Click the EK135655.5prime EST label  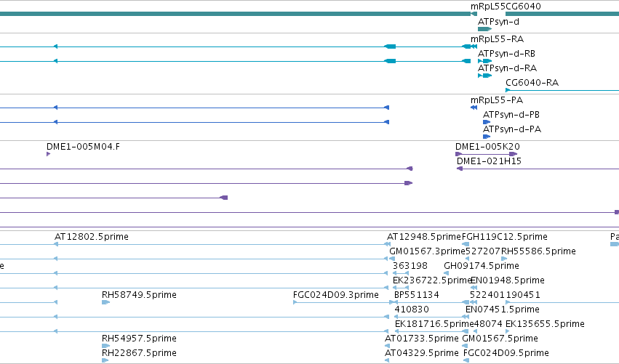pos(546,324)
